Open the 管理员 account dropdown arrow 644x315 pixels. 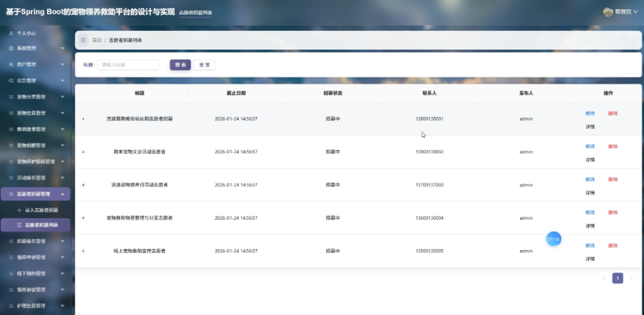pos(635,12)
